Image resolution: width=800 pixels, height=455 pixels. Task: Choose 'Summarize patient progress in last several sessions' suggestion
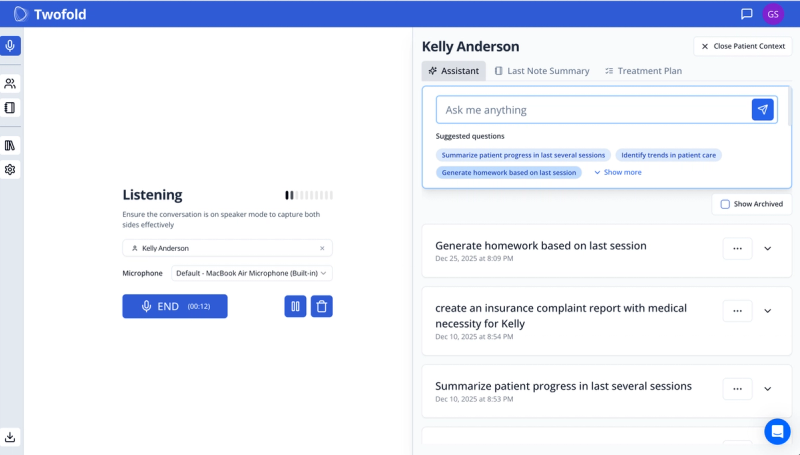pos(523,155)
